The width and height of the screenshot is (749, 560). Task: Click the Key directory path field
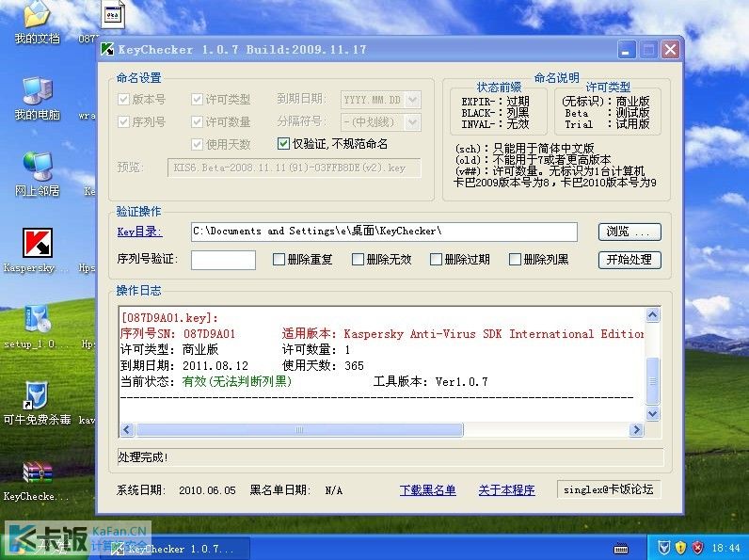click(384, 232)
